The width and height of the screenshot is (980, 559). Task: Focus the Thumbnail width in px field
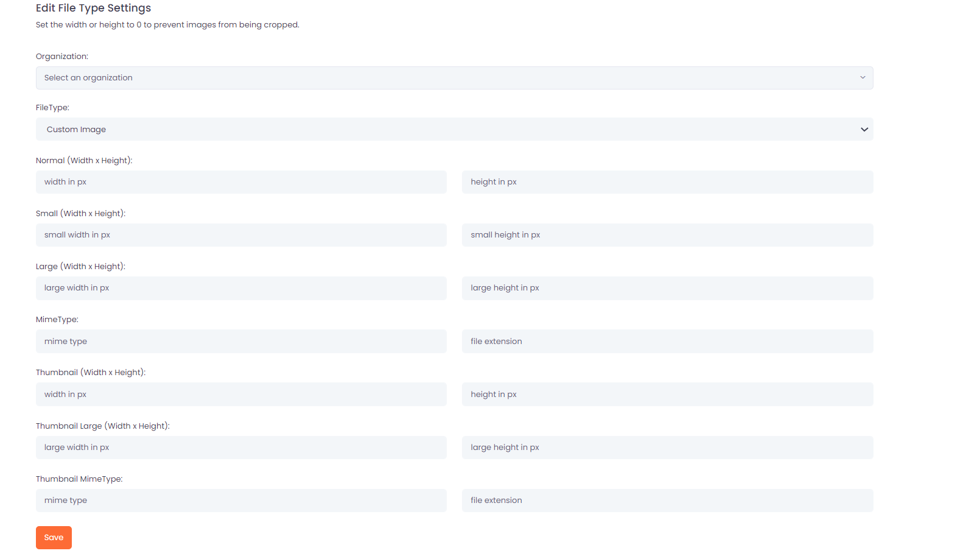pos(241,394)
